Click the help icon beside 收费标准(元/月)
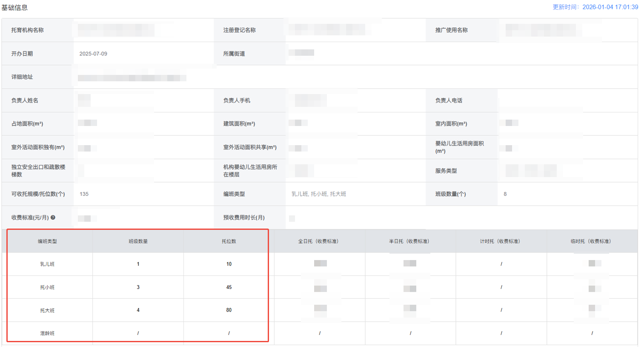Image resolution: width=644 pixels, height=352 pixels. pyautogui.click(x=53, y=217)
